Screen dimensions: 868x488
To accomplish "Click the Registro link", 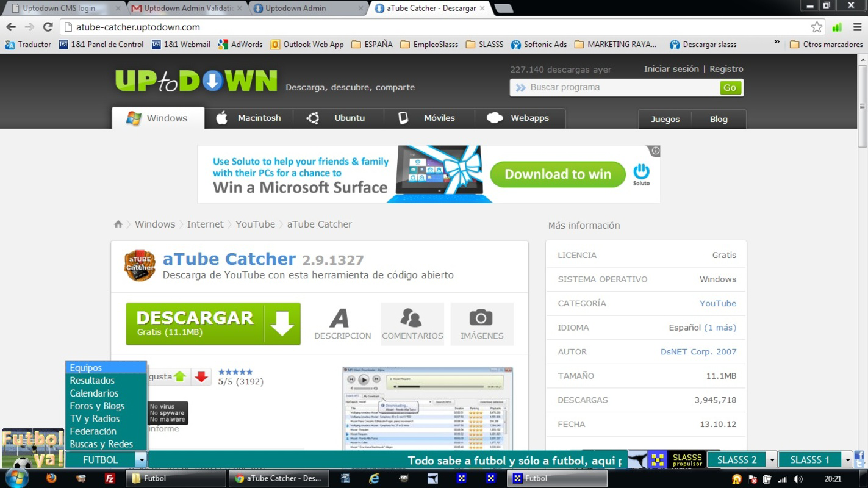I will (x=726, y=69).
